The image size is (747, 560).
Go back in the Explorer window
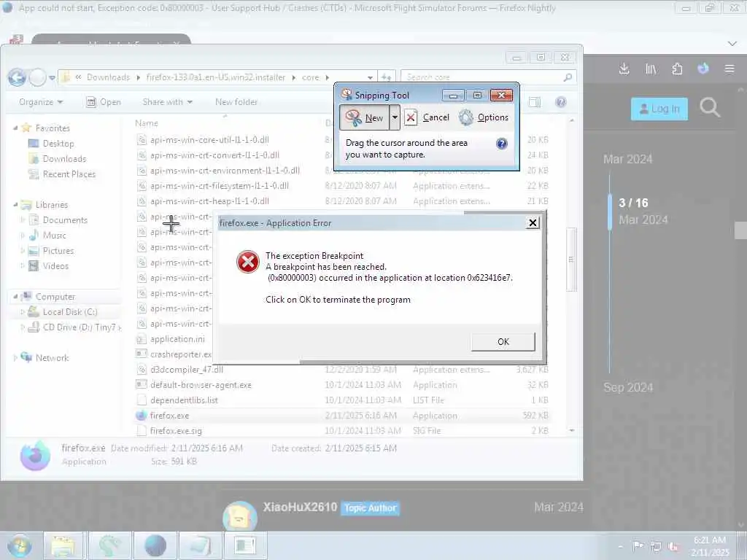[17, 77]
